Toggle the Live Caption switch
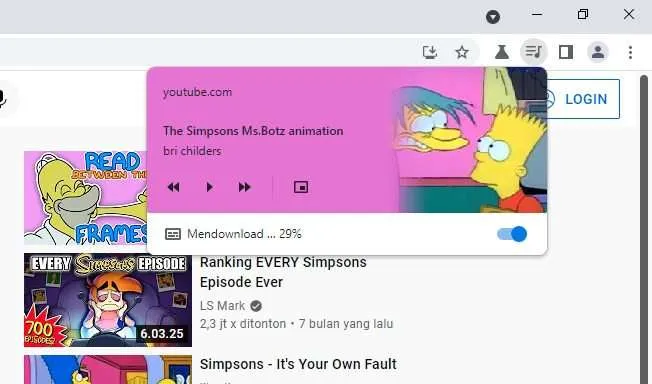The image size is (652, 384). point(512,234)
